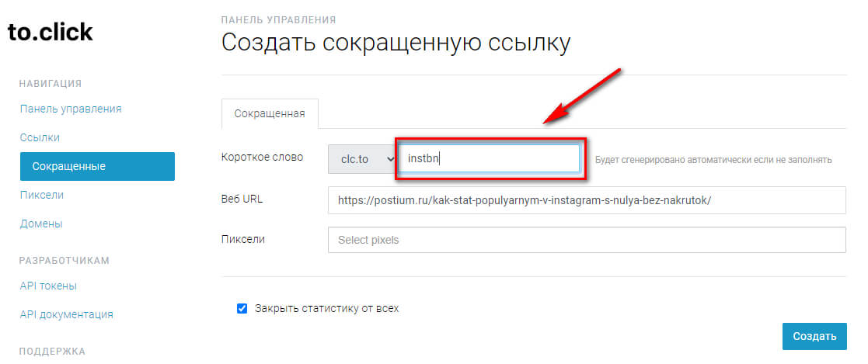This screenshot has width=868, height=364.
Task: Click the Создать сокращенную ссылку heading
Action: coord(396,43)
